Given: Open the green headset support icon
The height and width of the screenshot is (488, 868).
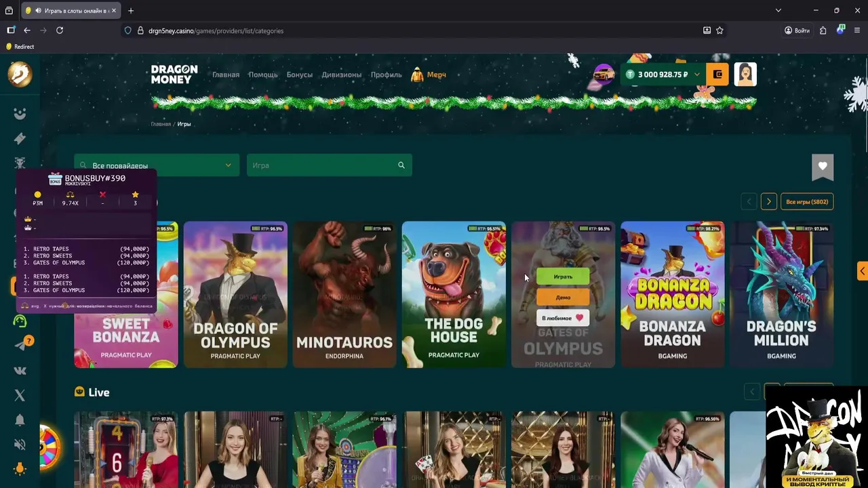Looking at the screenshot, I should pyautogui.click(x=20, y=321).
